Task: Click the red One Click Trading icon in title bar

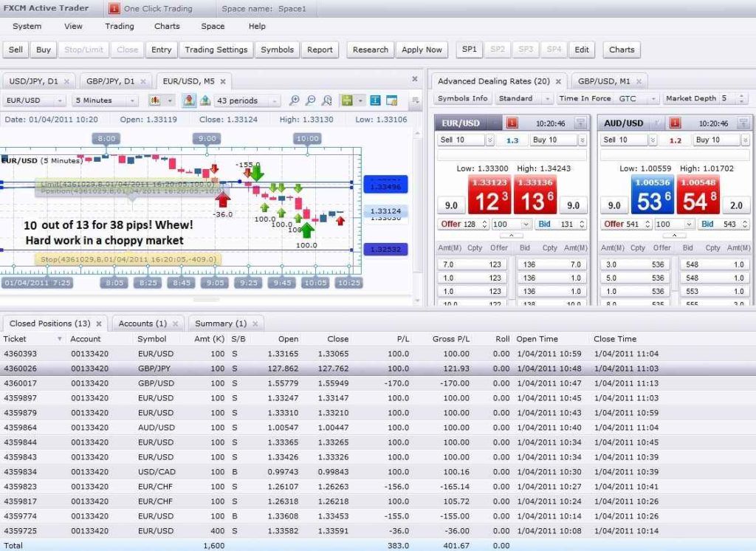Action: click(114, 9)
